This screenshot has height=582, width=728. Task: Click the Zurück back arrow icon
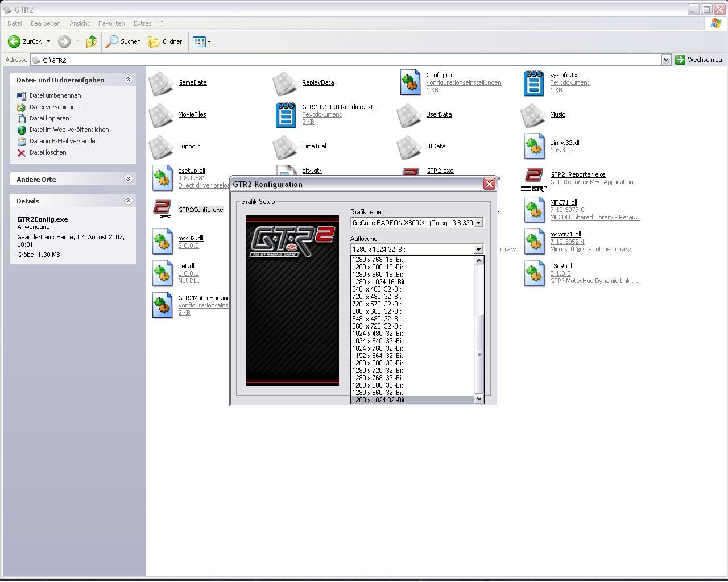[x=14, y=41]
